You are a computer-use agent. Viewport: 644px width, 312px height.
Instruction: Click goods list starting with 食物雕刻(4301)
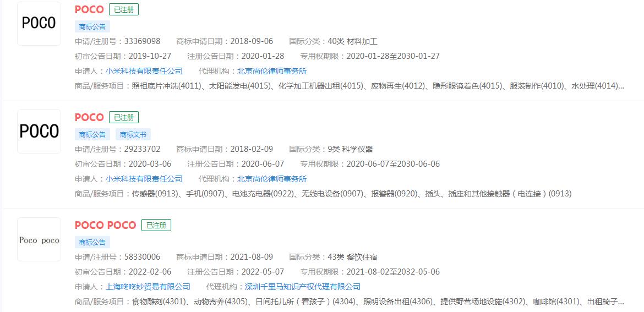pyautogui.click(x=378, y=302)
